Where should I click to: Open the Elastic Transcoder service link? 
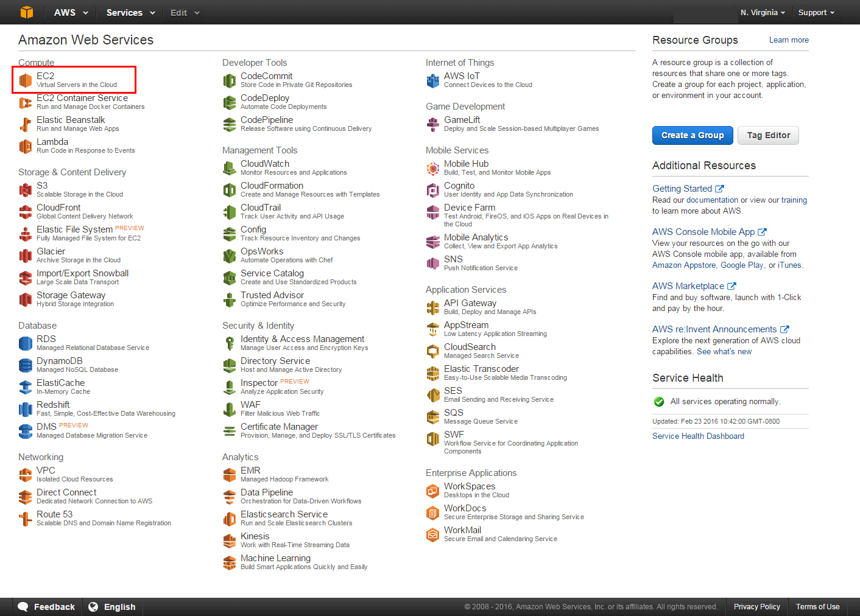[481, 369]
